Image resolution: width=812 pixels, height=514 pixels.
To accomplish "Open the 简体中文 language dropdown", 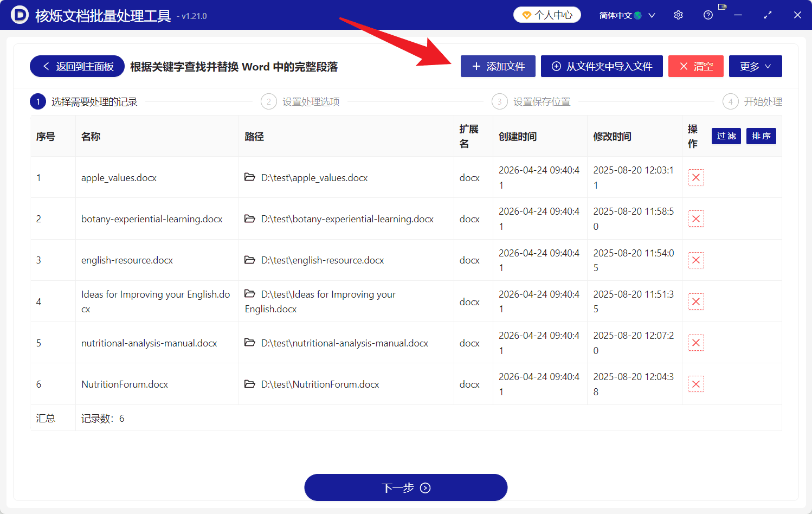I will pos(627,15).
